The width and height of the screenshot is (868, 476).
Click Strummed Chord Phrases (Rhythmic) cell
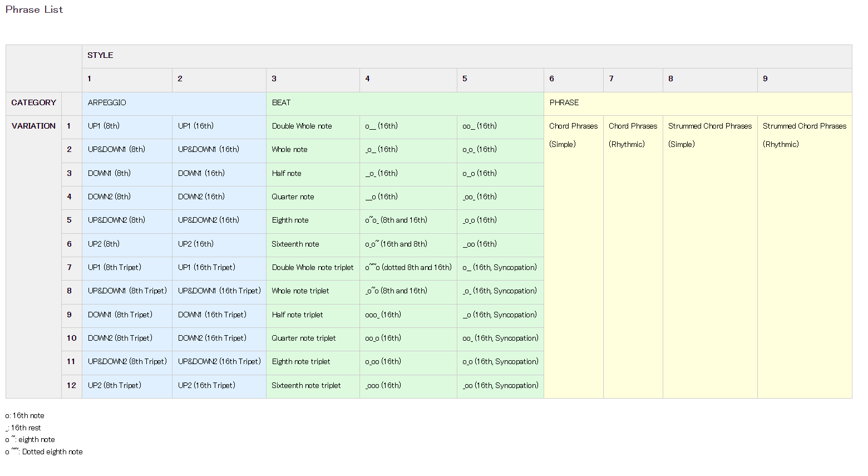coord(805,257)
